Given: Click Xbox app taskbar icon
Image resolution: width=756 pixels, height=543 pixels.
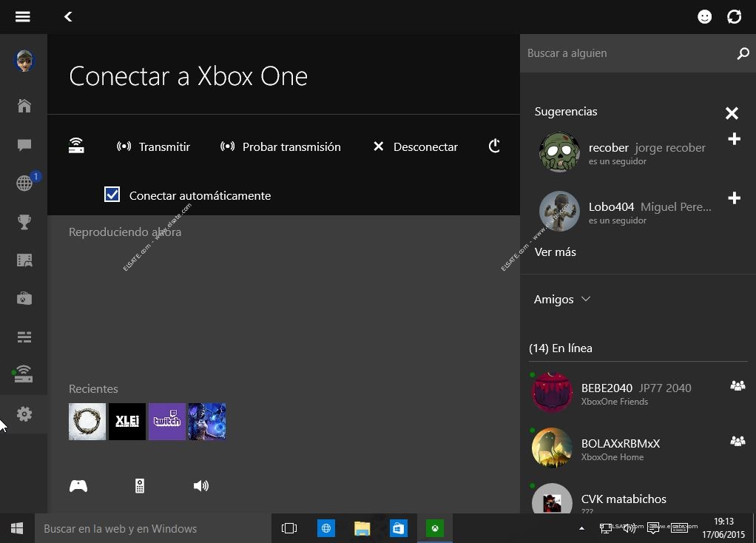Looking at the screenshot, I should 435,528.
